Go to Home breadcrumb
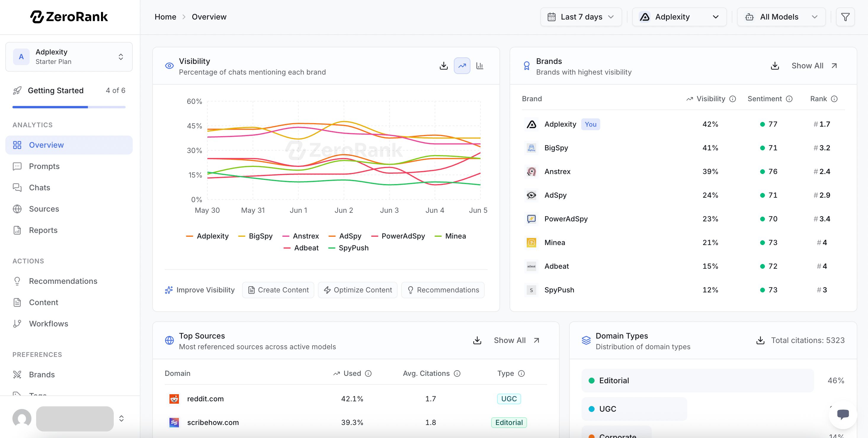 click(x=165, y=17)
